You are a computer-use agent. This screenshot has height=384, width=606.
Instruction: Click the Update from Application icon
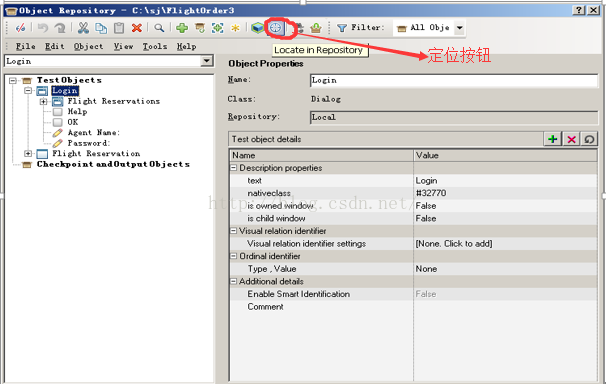pyautogui.click(x=200, y=28)
